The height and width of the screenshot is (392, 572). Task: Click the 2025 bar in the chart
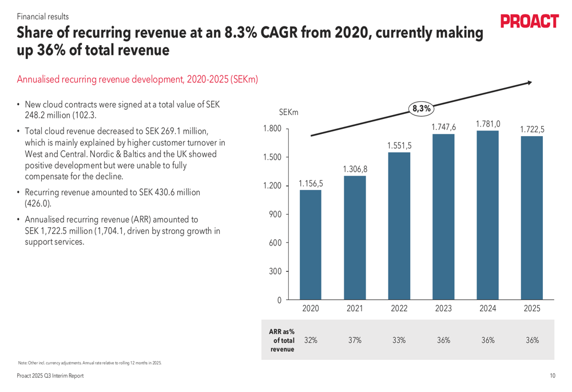point(532,218)
